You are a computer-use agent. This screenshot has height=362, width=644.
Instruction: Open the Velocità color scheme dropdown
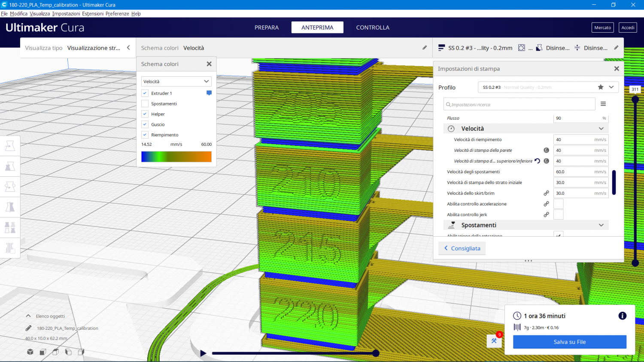(x=176, y=81)
